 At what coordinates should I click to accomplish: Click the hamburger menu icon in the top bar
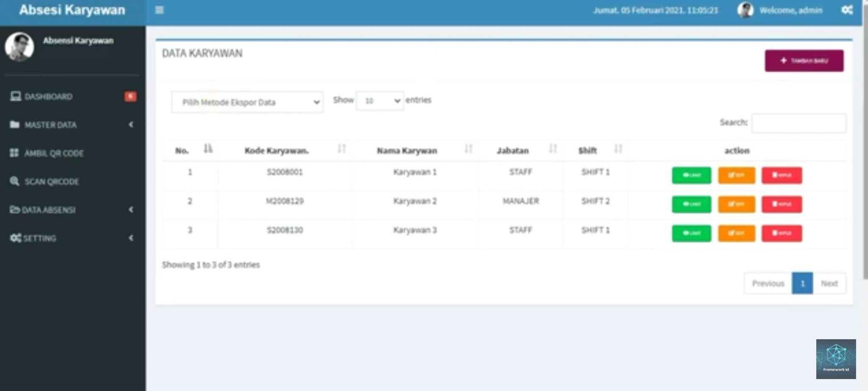click(x=159, y=10)
